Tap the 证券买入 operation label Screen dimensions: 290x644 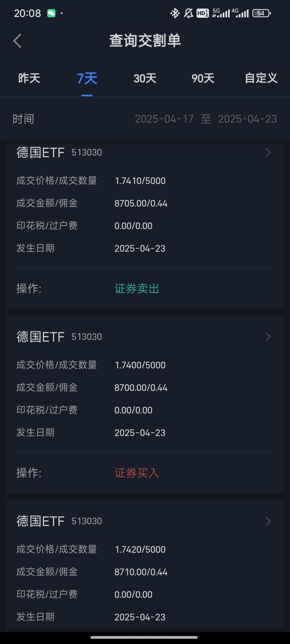click(137, 473)
